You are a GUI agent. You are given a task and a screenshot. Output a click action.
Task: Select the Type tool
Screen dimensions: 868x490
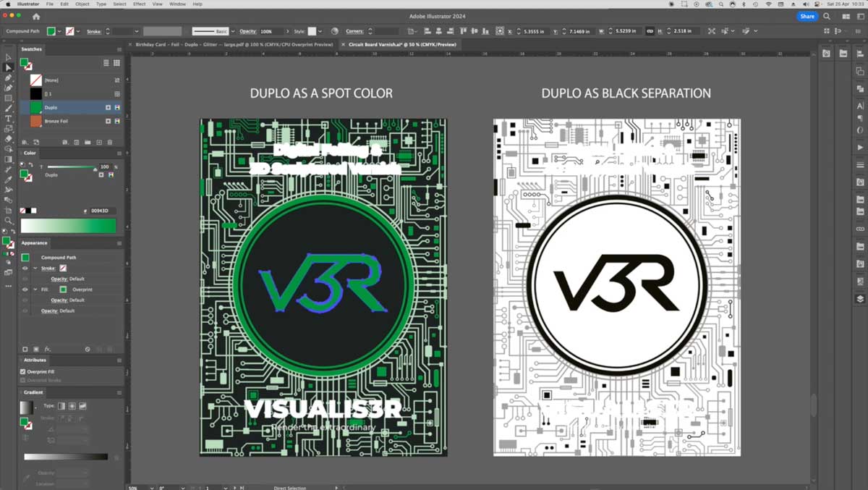pyautogui.click(x=9, y=118)
